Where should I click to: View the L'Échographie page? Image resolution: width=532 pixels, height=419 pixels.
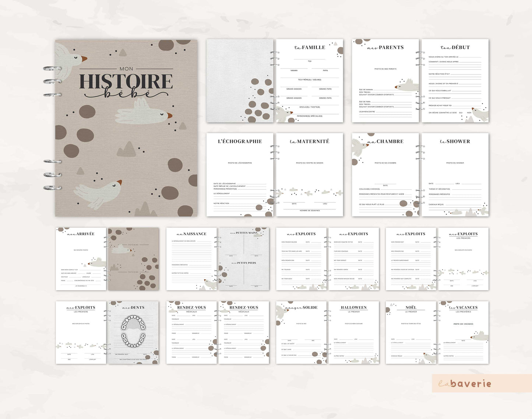coord(240,175)
